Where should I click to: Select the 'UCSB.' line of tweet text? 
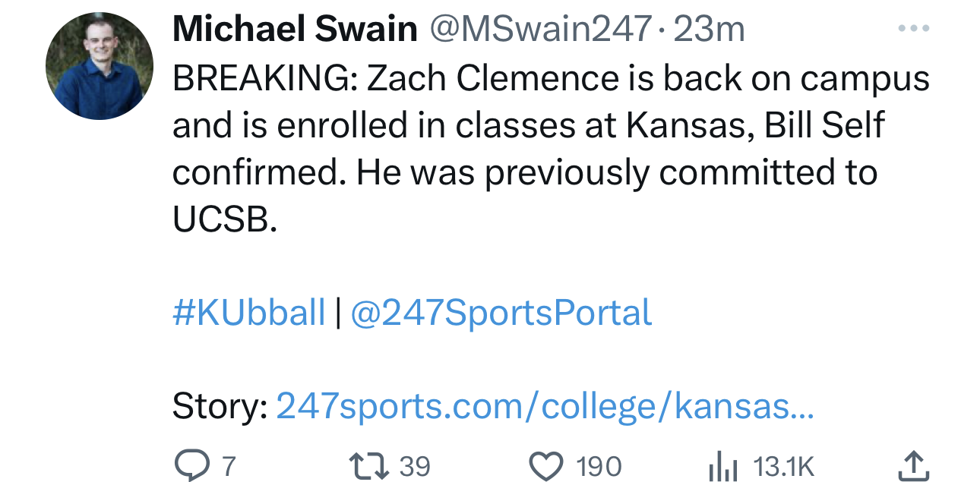pyautogui.click(x=221, y=219)
